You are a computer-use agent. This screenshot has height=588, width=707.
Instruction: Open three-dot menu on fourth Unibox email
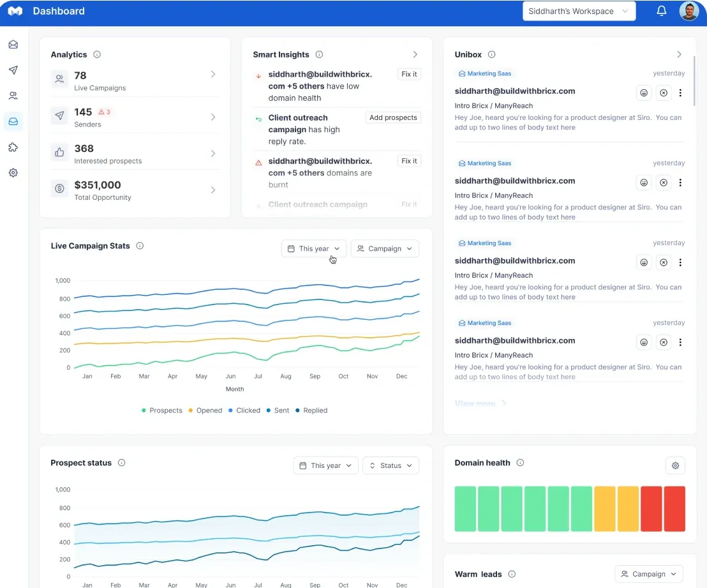[680, 342]
